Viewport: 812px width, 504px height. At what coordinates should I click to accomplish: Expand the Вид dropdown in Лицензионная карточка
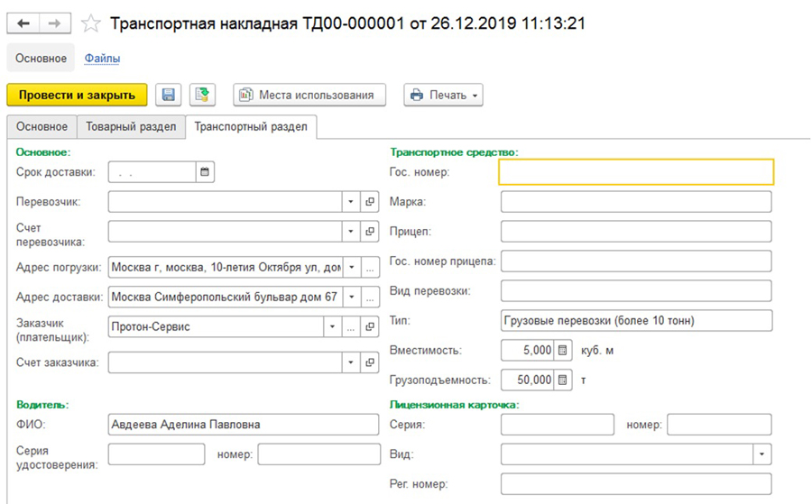coord(763,454)
